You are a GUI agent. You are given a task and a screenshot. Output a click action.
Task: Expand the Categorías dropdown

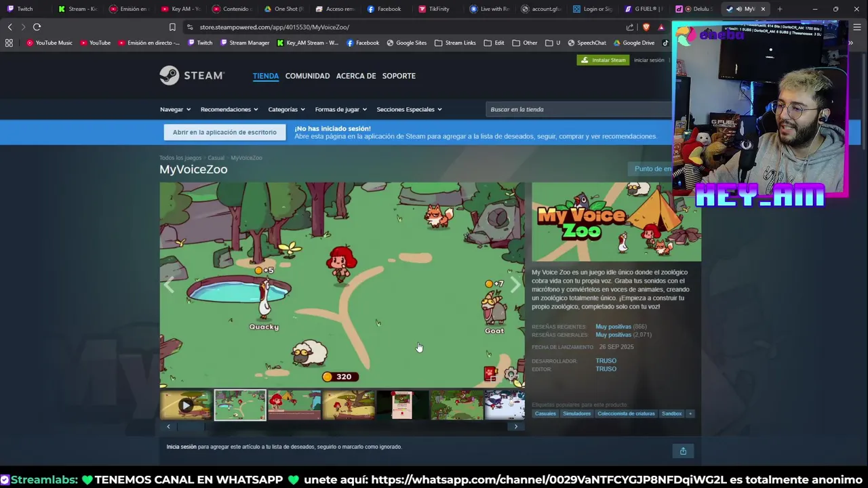tap(286, 109)
